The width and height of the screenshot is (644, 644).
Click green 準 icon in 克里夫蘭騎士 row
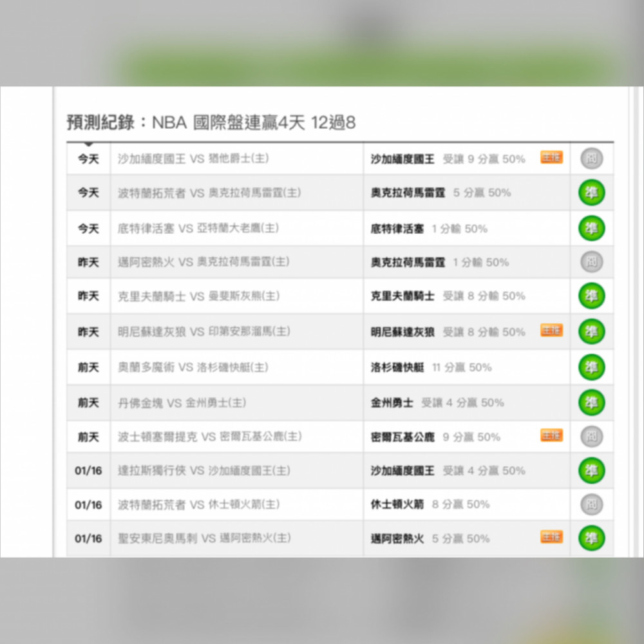591,296
